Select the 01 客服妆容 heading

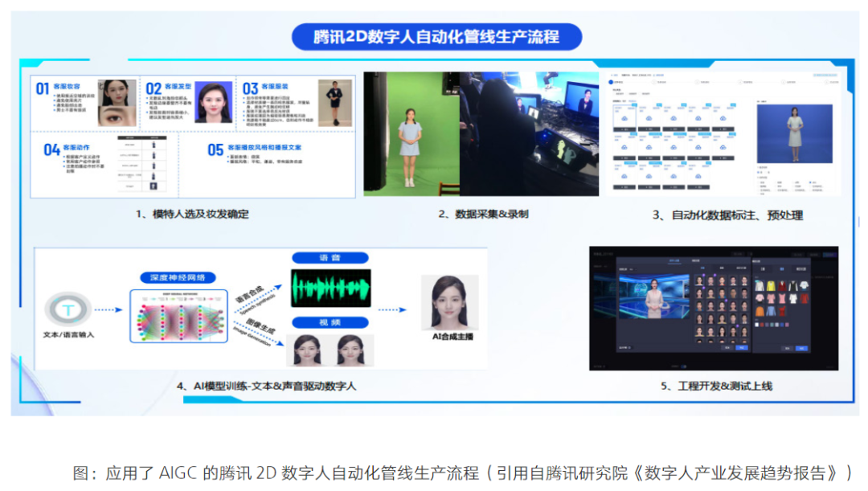point(58,88)
